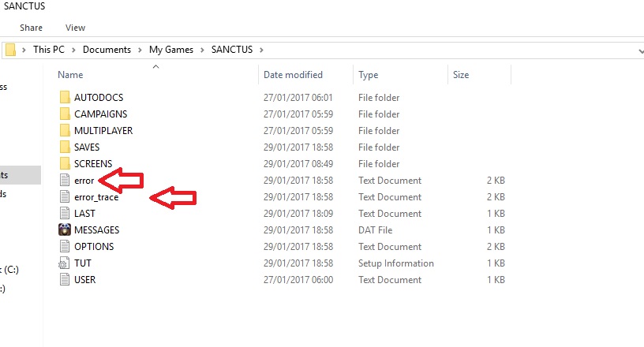
Task: Select the error text document icon
Action: tap(65, 181)
